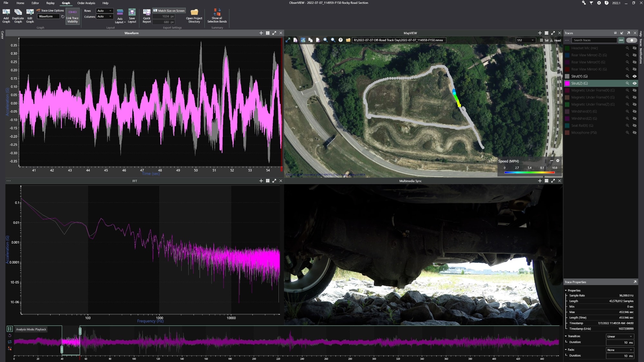Click the zoom-in magnifier in MapVIEW toolbar
644x362 pixels.
(x=325, y=40)
